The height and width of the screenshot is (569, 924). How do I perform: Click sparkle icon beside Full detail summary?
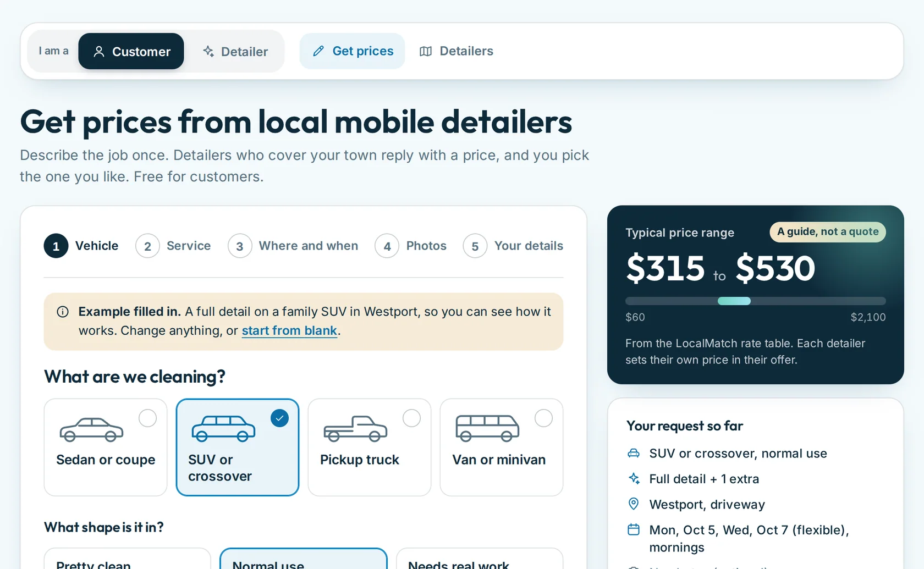click(634, 479)
